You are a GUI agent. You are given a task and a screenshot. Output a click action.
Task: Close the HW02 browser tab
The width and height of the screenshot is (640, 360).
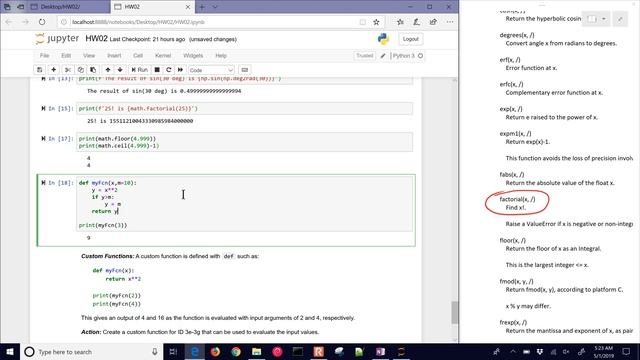click(x=188, y=7)
